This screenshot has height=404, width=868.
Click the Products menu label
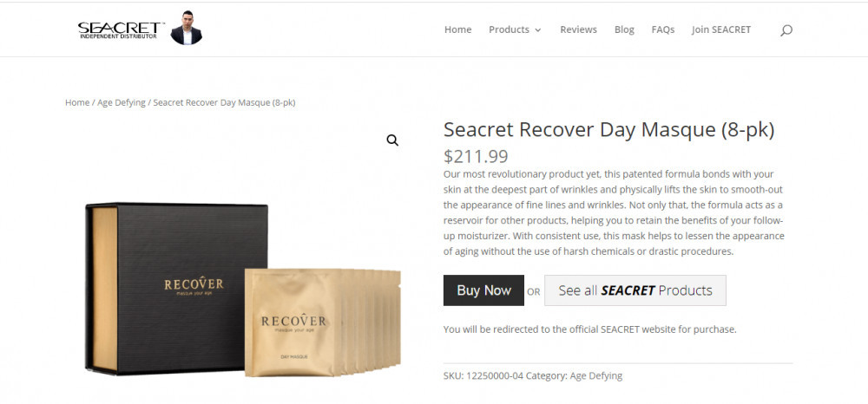509,29
